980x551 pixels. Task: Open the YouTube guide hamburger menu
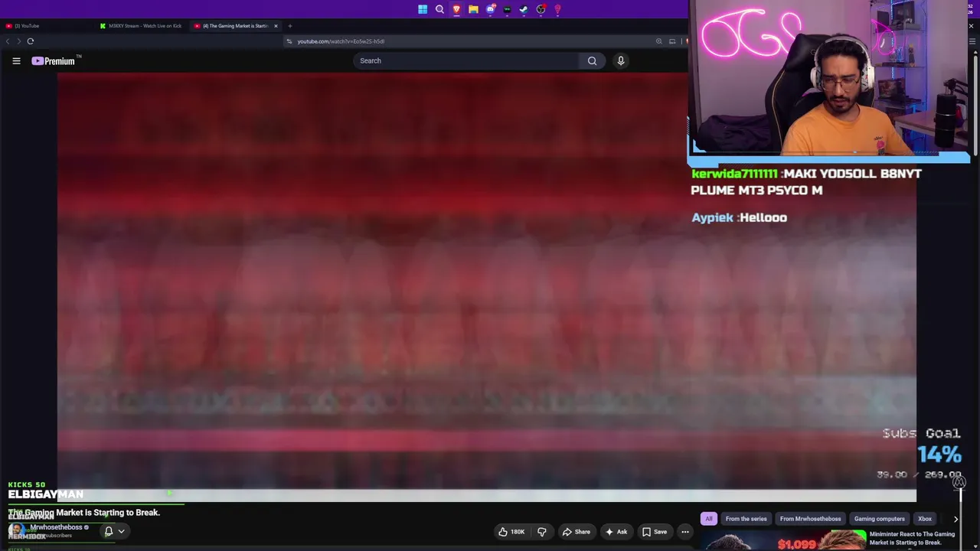pyautogui.click(x=16, y=60)
